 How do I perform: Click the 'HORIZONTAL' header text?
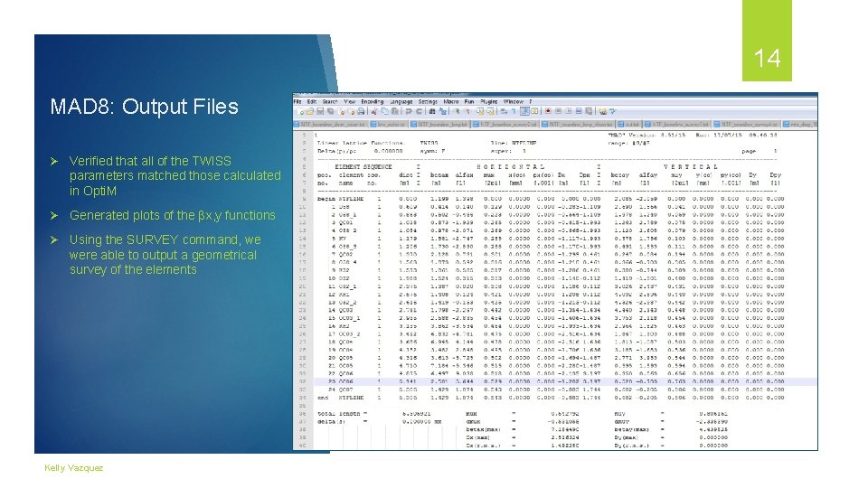(510, 166)
